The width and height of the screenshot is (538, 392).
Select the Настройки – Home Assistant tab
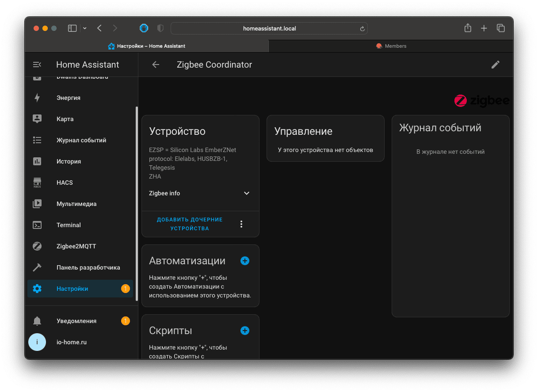click(147, 46)
